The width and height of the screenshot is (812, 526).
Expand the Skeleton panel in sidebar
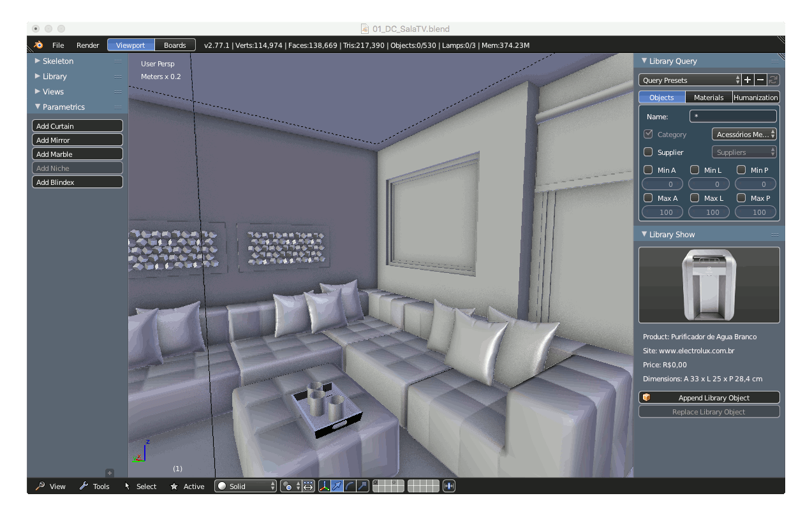coord(57,61)
